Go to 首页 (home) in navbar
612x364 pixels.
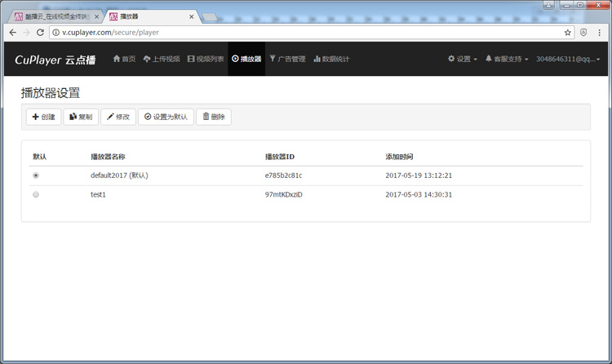coord(124,60)
